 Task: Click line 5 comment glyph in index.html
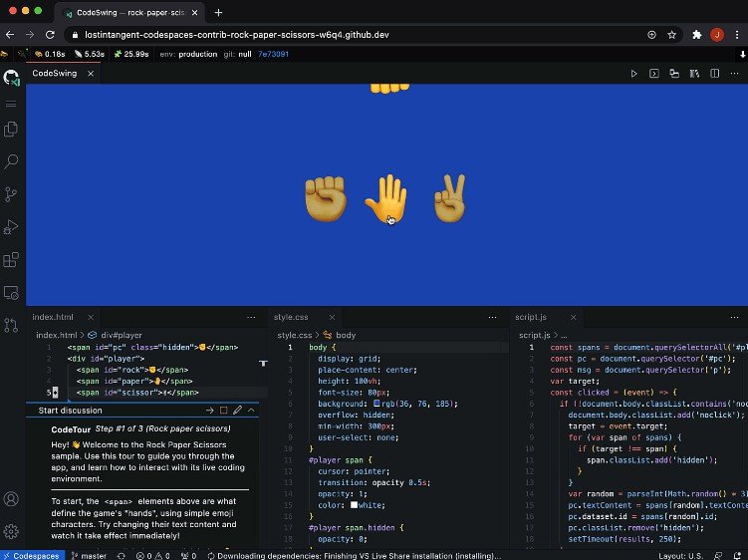coord(56,393)
